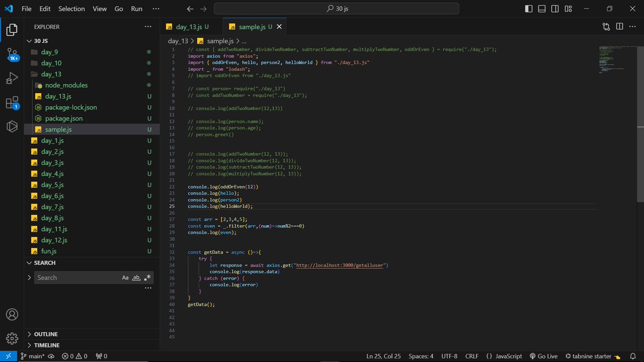Image resolution: width=644 pixels, height=362 pixels.
Task: Toggle whole word matching in Search
Action: [x=136, y=277]
